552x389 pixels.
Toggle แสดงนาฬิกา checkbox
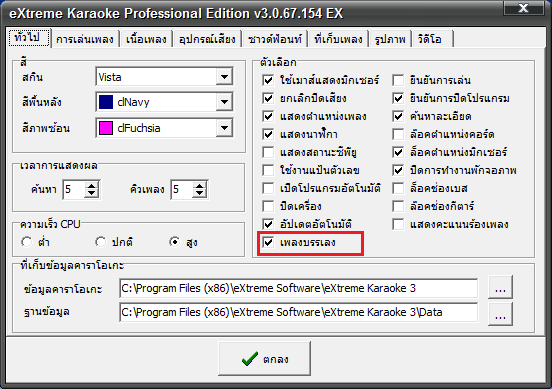[268, 134]
